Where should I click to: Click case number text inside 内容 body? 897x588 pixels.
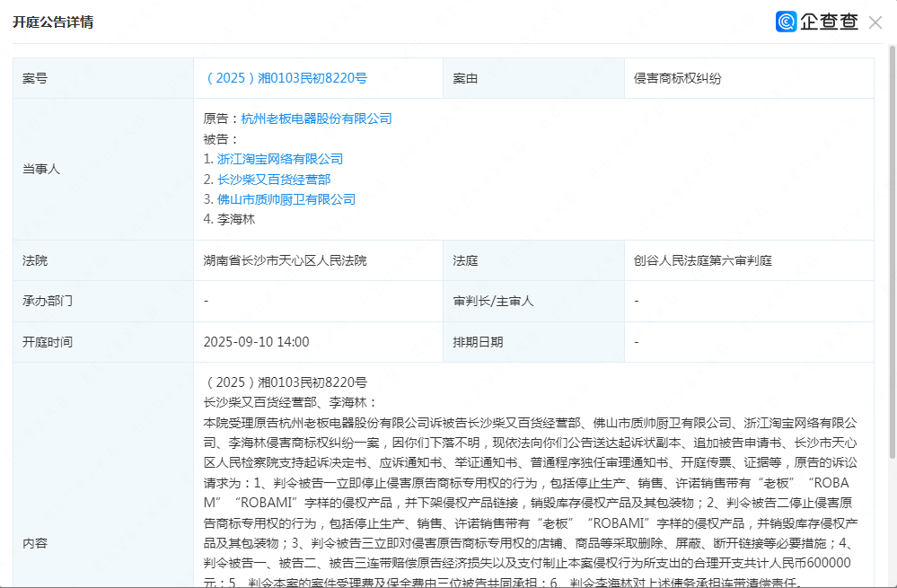pyautogui.click(x=285, y=382)
